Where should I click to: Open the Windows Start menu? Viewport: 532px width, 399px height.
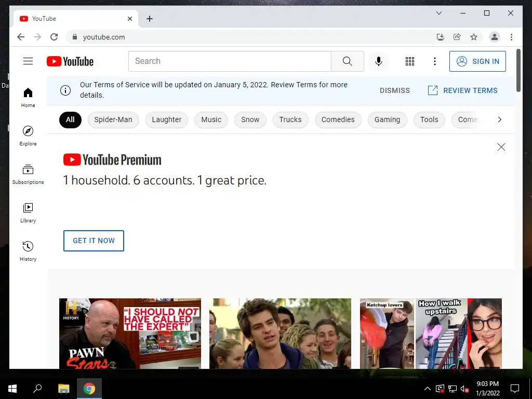coord(12,389)
